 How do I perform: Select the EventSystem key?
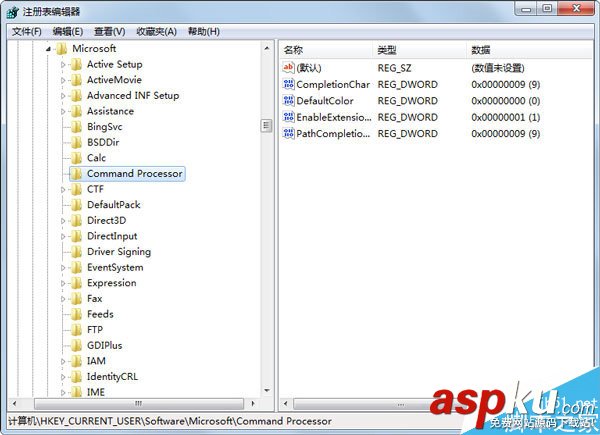pos(115,268)
